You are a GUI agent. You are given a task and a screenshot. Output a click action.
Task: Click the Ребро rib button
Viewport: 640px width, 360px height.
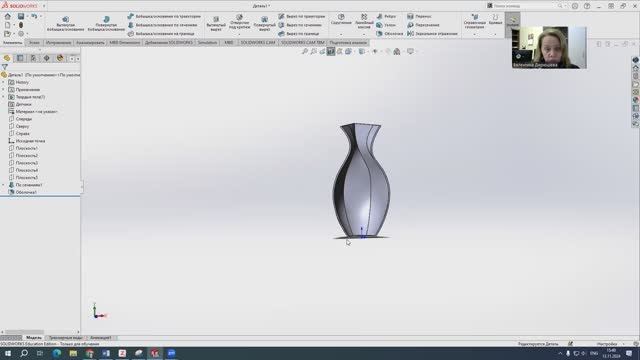[386, 16]
